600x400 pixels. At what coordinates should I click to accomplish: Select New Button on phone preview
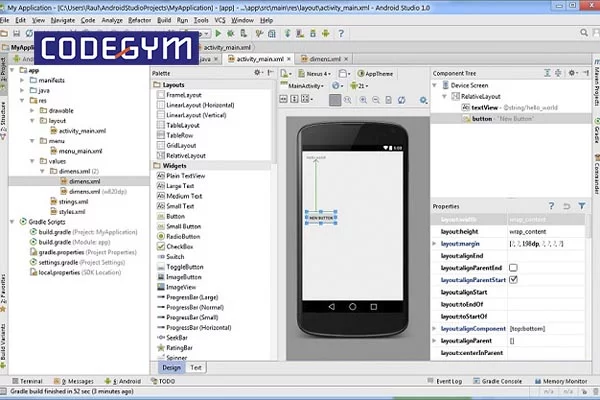pyautogui.click(x=321, y=218)
